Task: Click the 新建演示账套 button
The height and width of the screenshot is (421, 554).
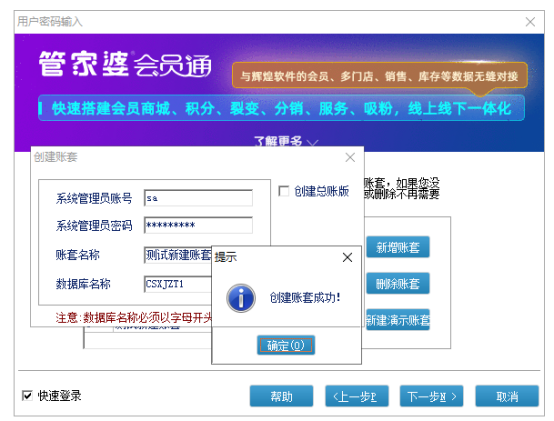Action: 398,320
